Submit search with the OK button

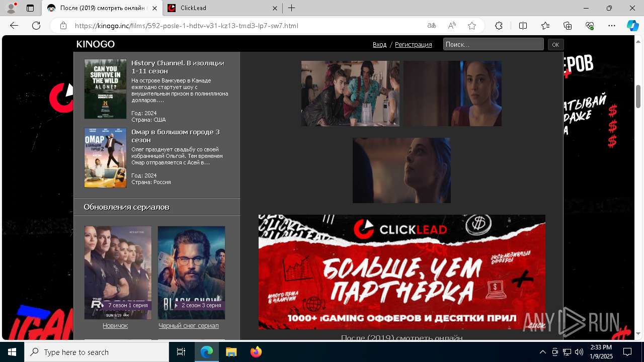(x=555, y=45)
